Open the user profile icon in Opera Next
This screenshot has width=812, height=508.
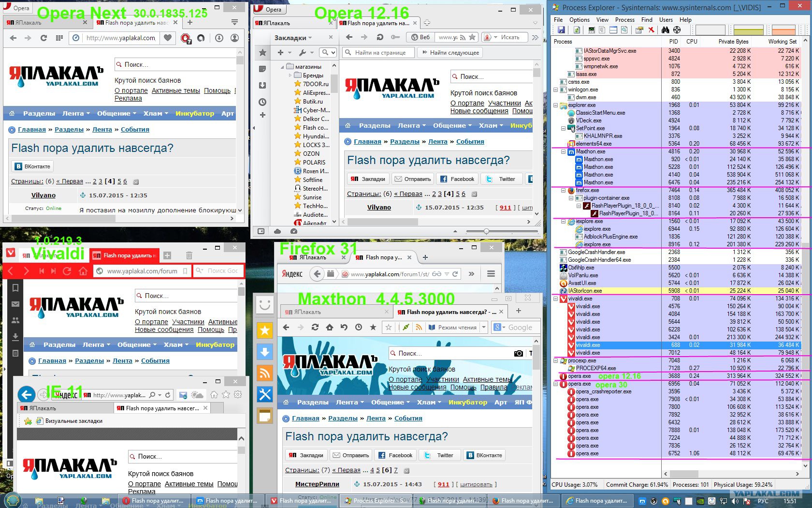[x=234, y=38]
